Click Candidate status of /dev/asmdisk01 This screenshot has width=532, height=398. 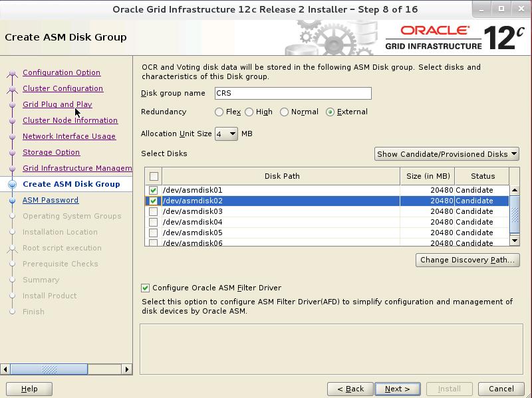click(474, 190)
